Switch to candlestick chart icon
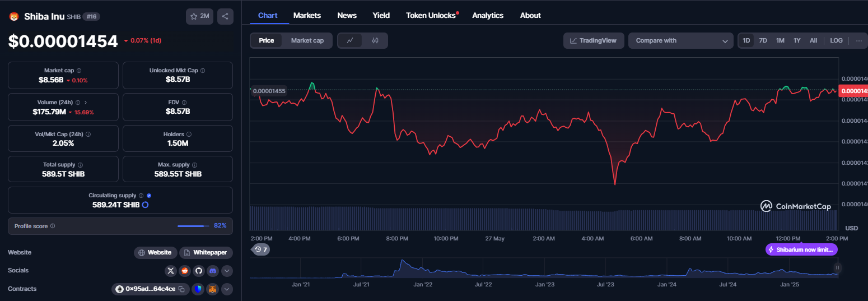This screenshot has height=301, width=868. point(375,40)
